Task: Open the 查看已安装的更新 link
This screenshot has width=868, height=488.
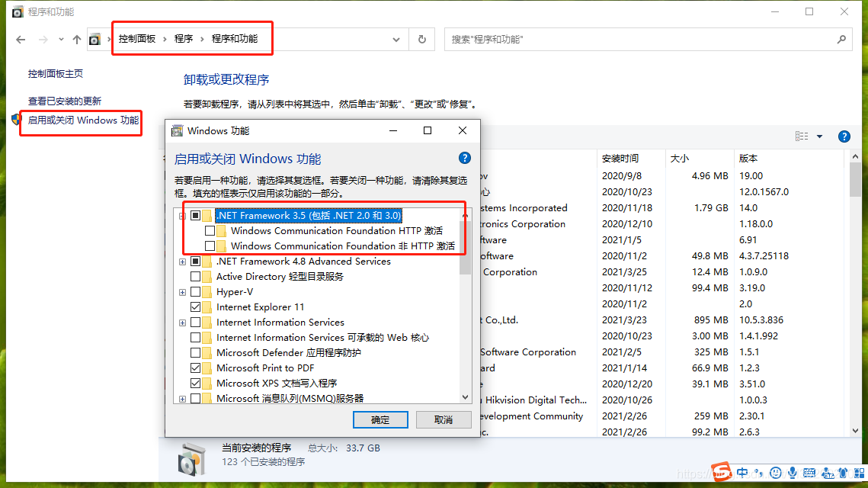Action: tap(65, 101)
